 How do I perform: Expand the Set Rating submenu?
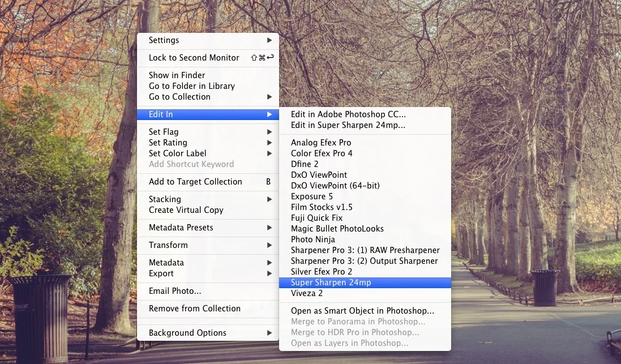(x=168, y=143)
